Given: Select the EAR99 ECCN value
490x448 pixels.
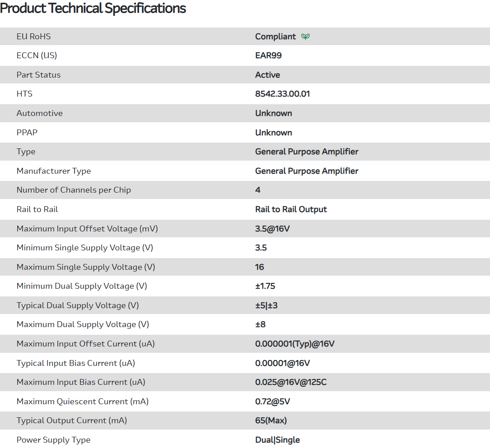Looking at the screenshot, I should (268, 55).
